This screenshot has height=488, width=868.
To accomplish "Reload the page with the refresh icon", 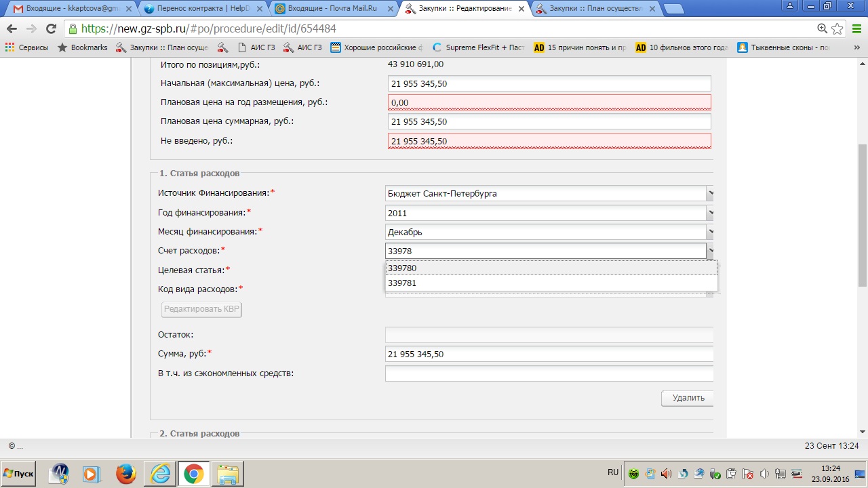I will pyautogui.click(x=51, y=29).
